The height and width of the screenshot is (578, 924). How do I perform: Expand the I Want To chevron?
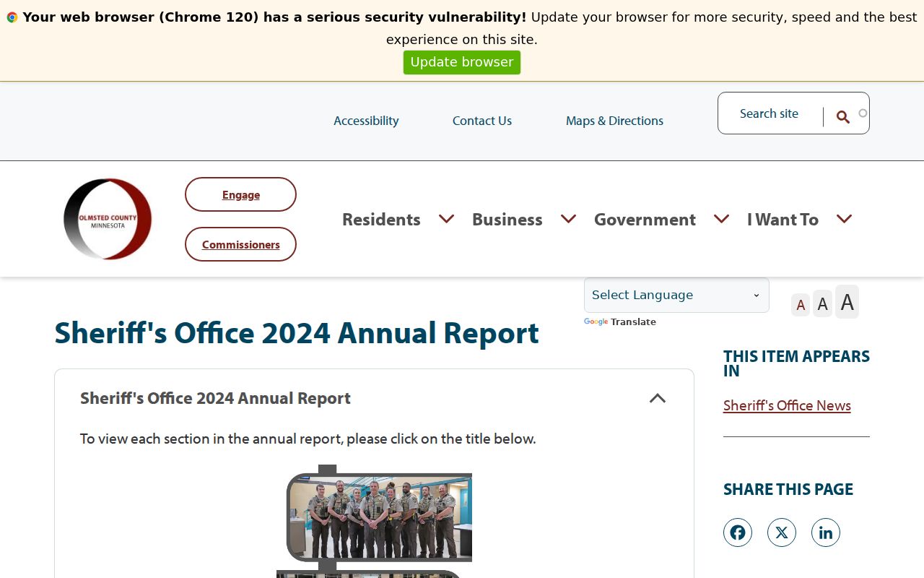point(844,218)
